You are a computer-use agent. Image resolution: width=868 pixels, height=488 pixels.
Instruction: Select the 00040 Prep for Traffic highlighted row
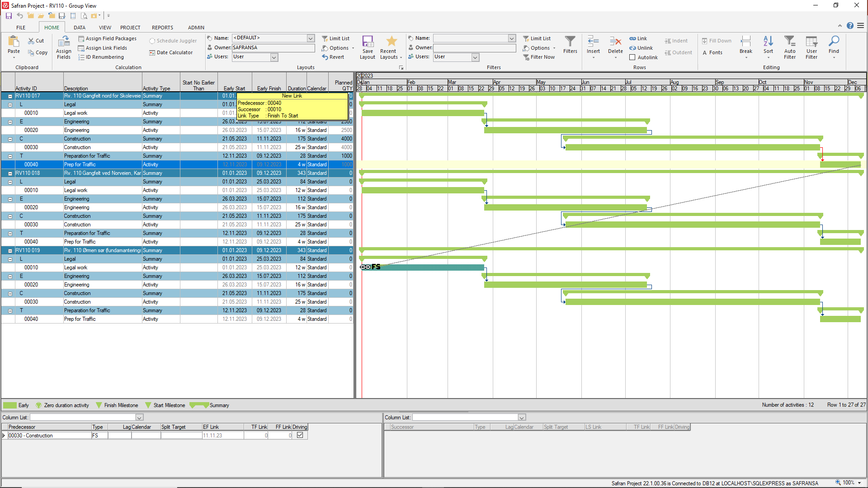[177, 164]
